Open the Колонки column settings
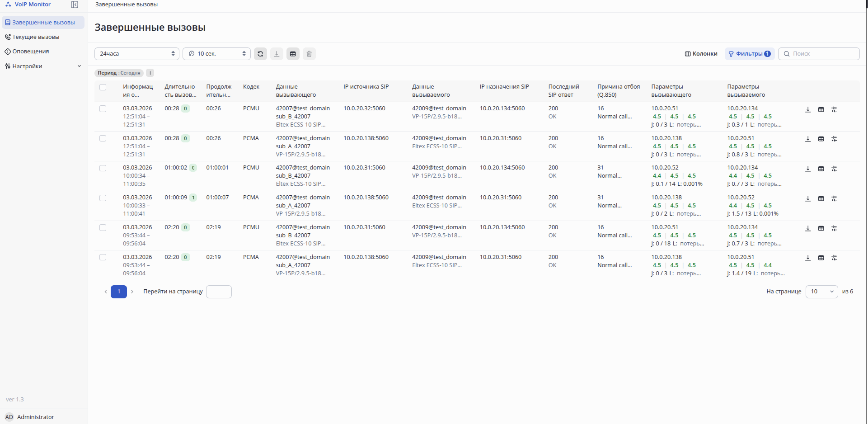 click(701, 54)
